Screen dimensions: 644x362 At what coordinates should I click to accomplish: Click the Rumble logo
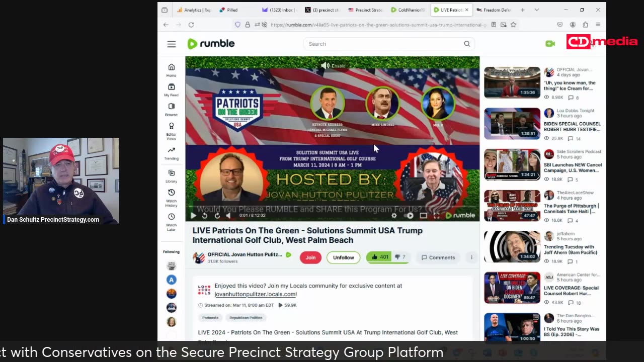(211, 44)
